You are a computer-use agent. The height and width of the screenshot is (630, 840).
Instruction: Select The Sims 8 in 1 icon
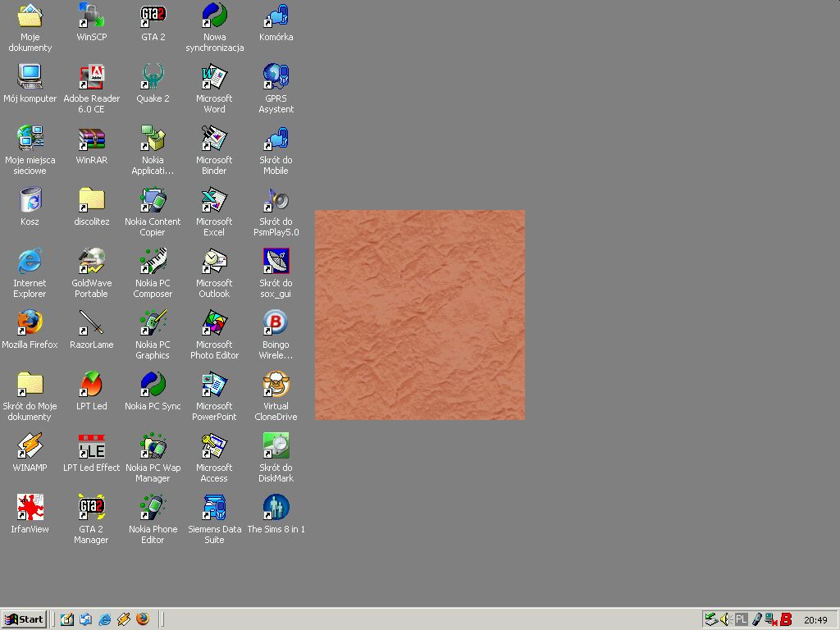click(276, 507)
